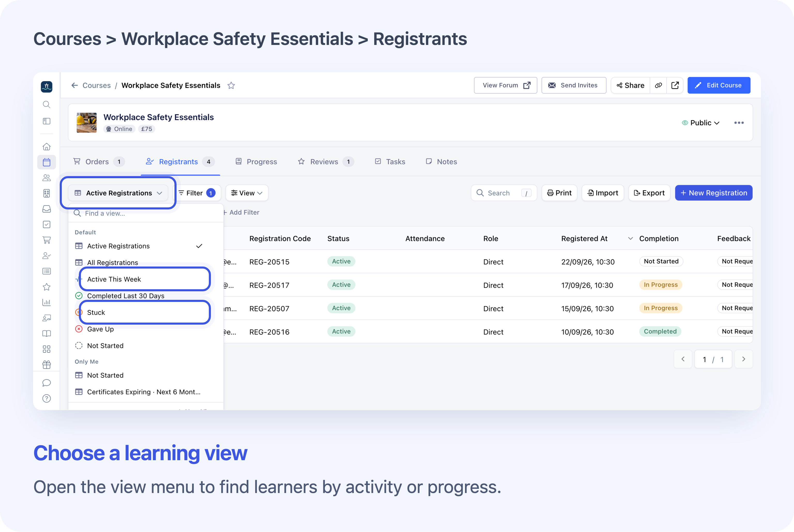Open the home icon in the sidebar
Viewport: 794px width, 532px height.
click(x=47, y=147)
